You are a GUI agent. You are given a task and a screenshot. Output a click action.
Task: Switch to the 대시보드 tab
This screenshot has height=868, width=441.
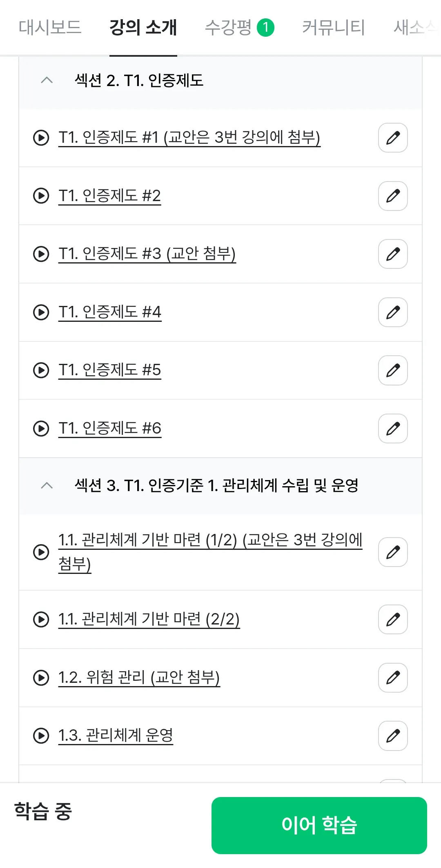tap(50, 28)
